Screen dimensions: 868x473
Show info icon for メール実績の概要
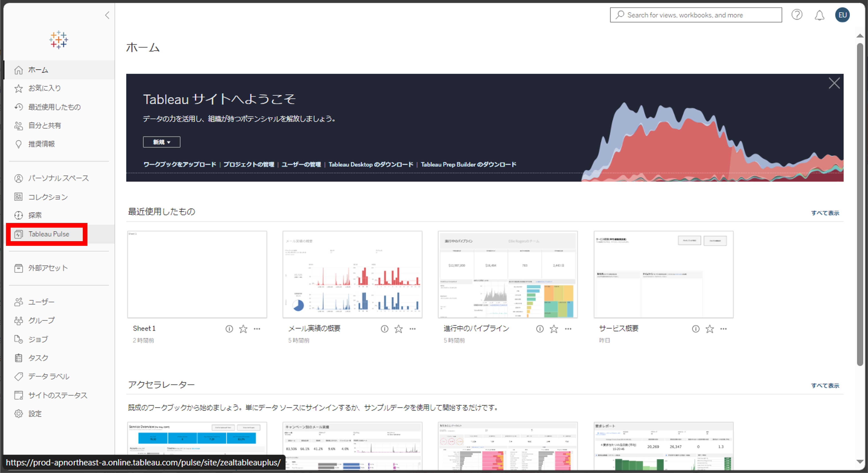(x=384, y=329)
